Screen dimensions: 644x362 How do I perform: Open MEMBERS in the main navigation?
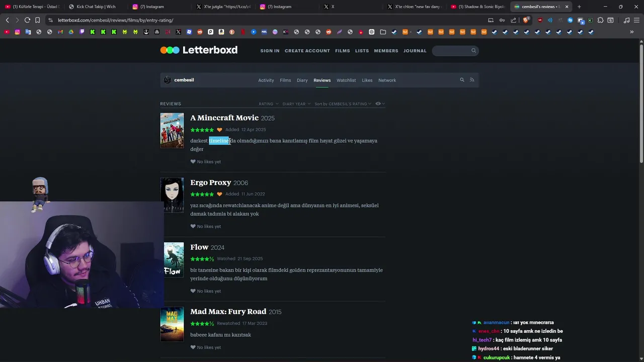(x=386, y=51)
